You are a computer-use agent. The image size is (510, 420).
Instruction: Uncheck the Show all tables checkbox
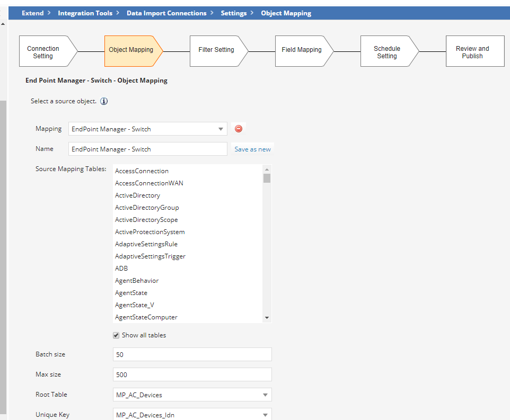point(116,335)
